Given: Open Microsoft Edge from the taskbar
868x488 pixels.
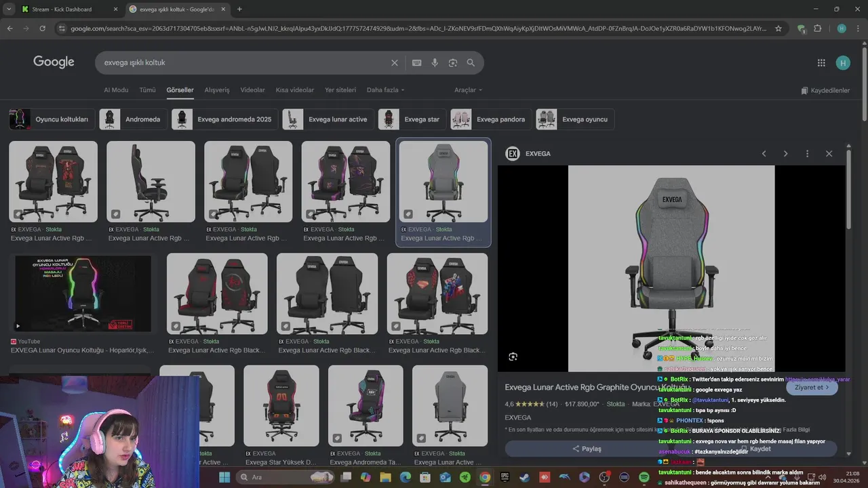Looking at the screenshot, I should (x=406, y=477).
